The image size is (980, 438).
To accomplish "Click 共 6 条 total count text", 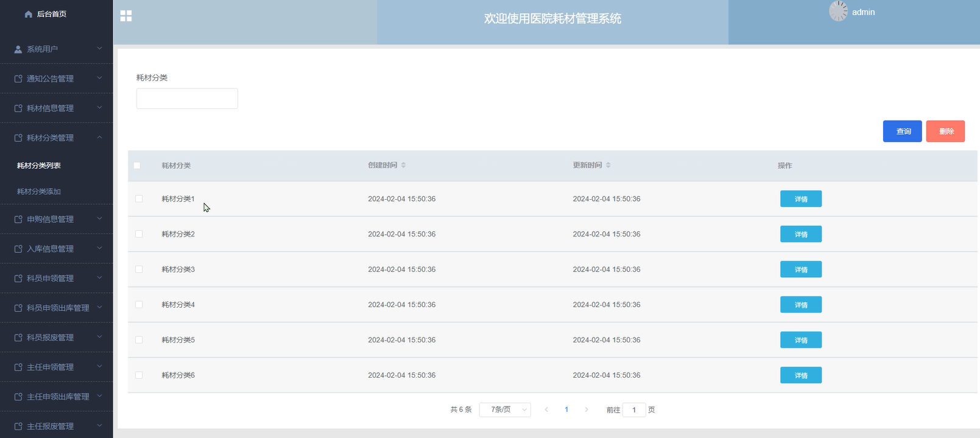I will click(x=461, y=410).
